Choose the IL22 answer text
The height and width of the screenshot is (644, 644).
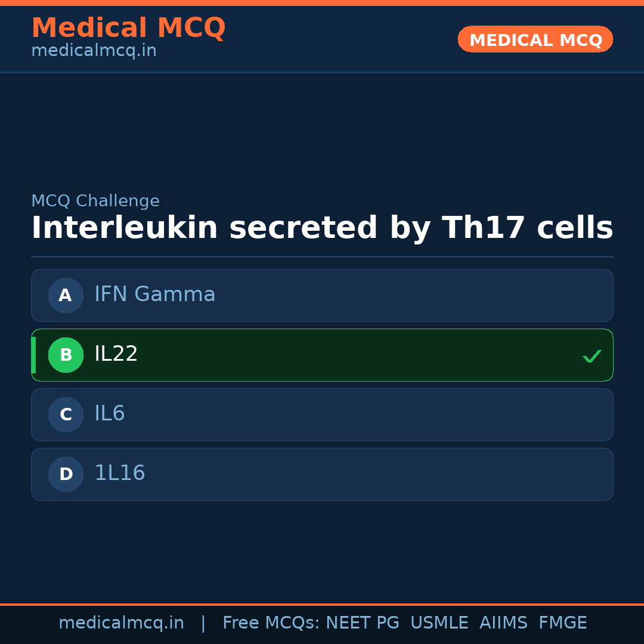coord(116,354)
